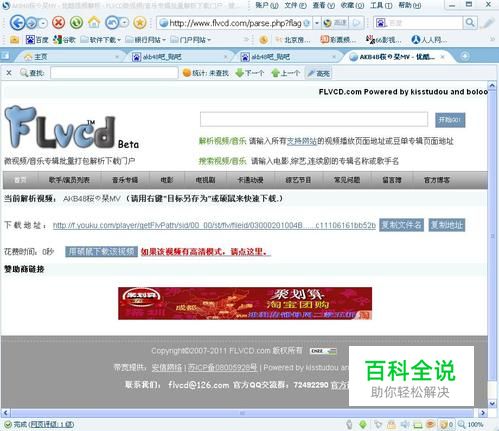Click the 开始GO! button

450,120
